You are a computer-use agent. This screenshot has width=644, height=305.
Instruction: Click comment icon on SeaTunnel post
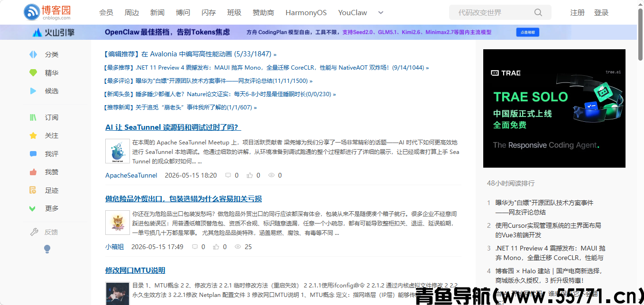click(x=228, y=175)
